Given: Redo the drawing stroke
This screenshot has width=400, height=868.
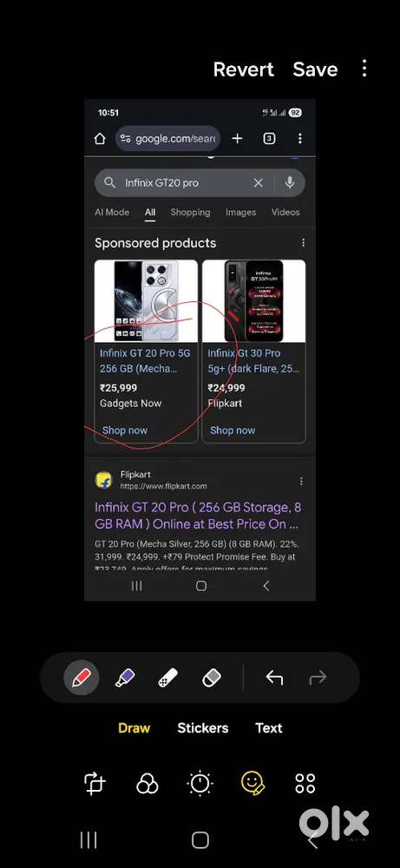Looking at the screenshot, I should tap(318, 678).
